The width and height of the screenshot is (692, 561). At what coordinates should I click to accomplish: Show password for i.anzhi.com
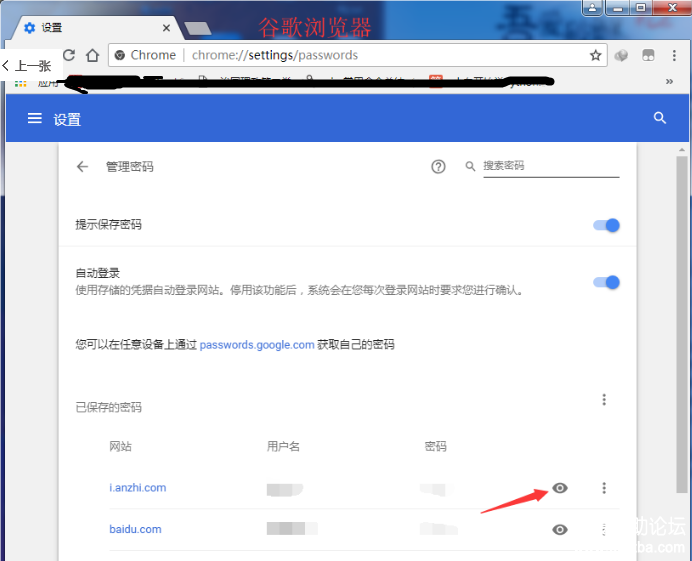point(560,488)
